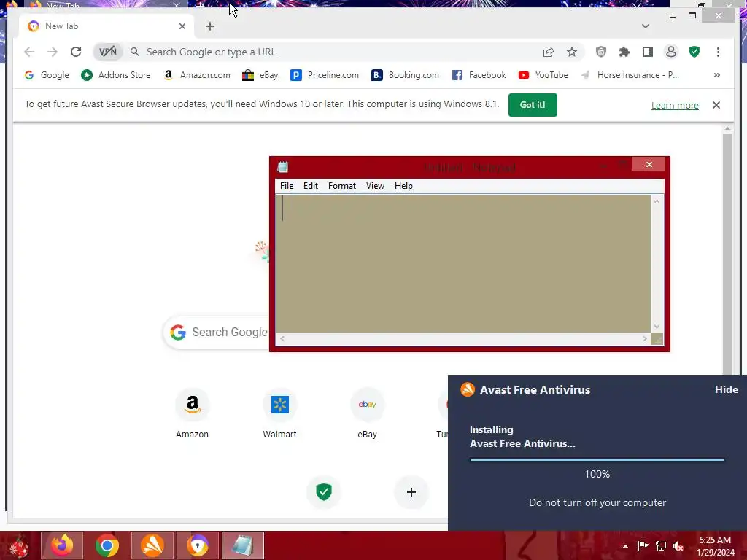Go back using the browser back arrow
The image size is (747, 560).
(x=29, y=52)
